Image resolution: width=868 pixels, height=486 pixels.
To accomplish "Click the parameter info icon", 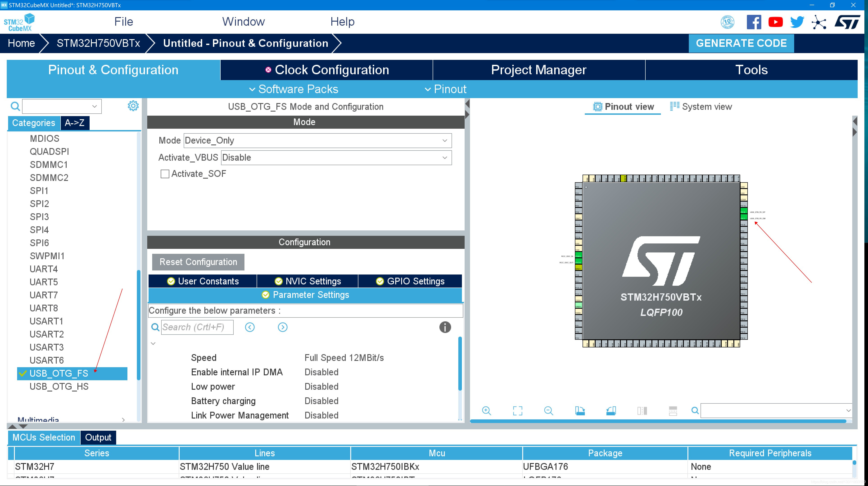I will click(x=445, y=327).
